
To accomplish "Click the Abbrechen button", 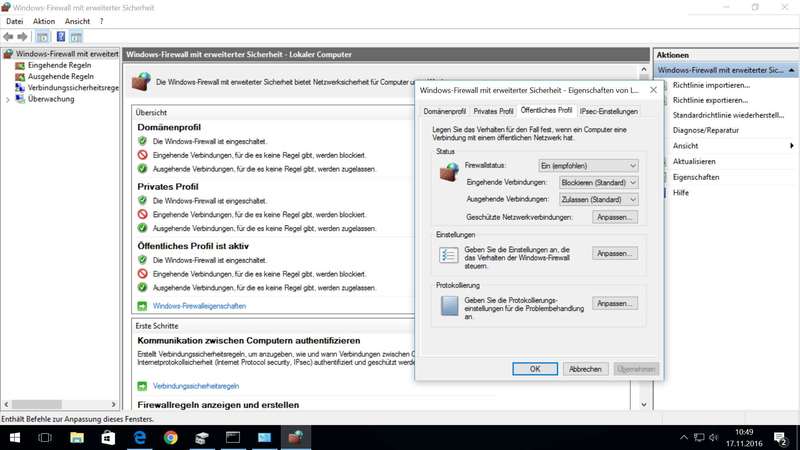I will pos(585,369).
